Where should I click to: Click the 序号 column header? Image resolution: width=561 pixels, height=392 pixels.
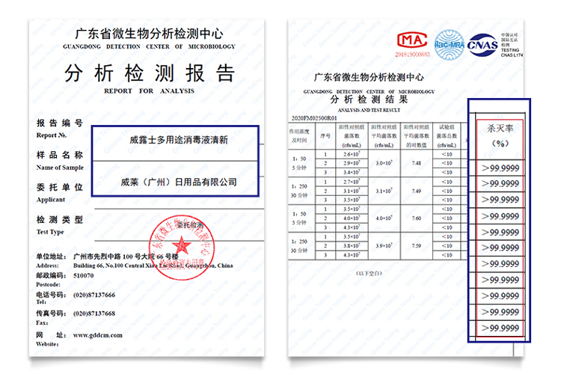tap(325, 136)
